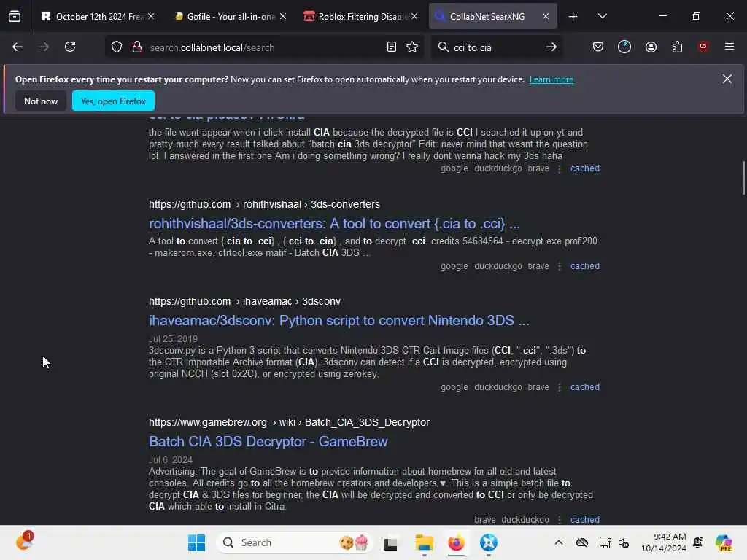Open a new tab
The image size is (747, 560).
click(x=573, y=17)
